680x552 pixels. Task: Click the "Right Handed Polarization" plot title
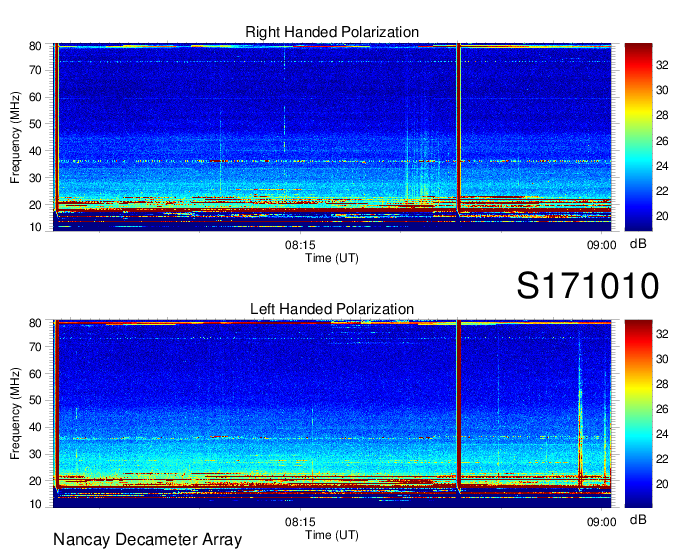[x=332, y=32]
